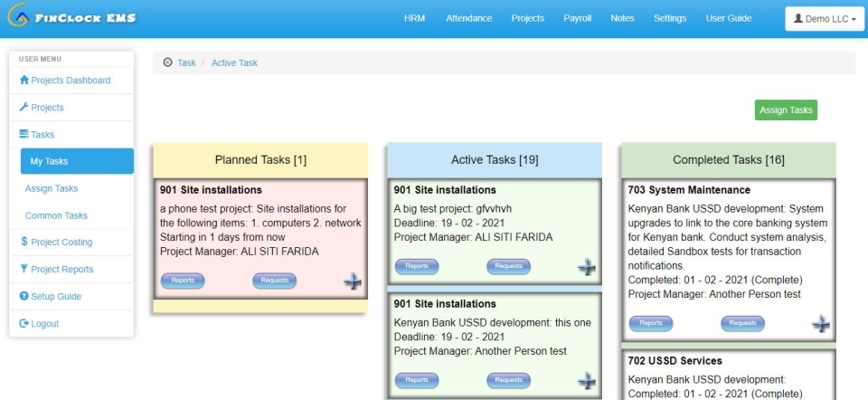Click Reports on the Planned Tasks card

click(x=183, y=281)
